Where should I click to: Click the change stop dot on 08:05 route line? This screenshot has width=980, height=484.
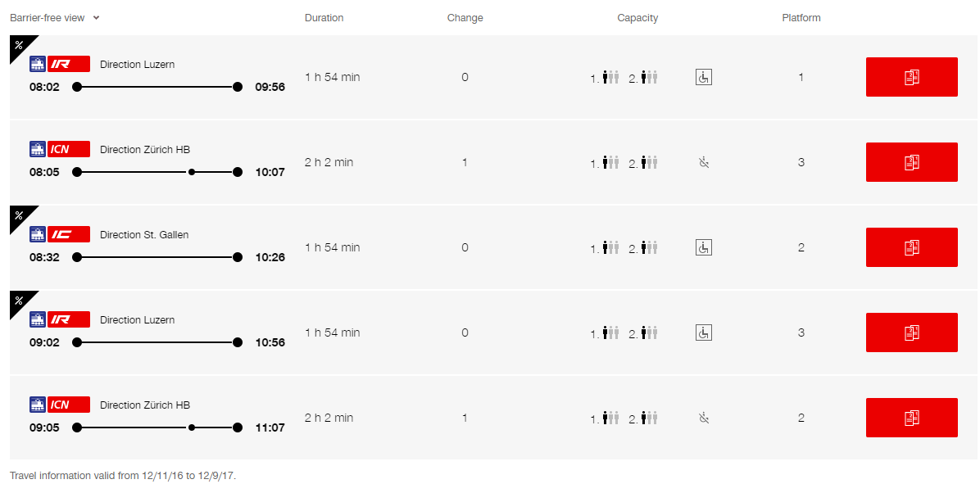[x=191, y=172]
